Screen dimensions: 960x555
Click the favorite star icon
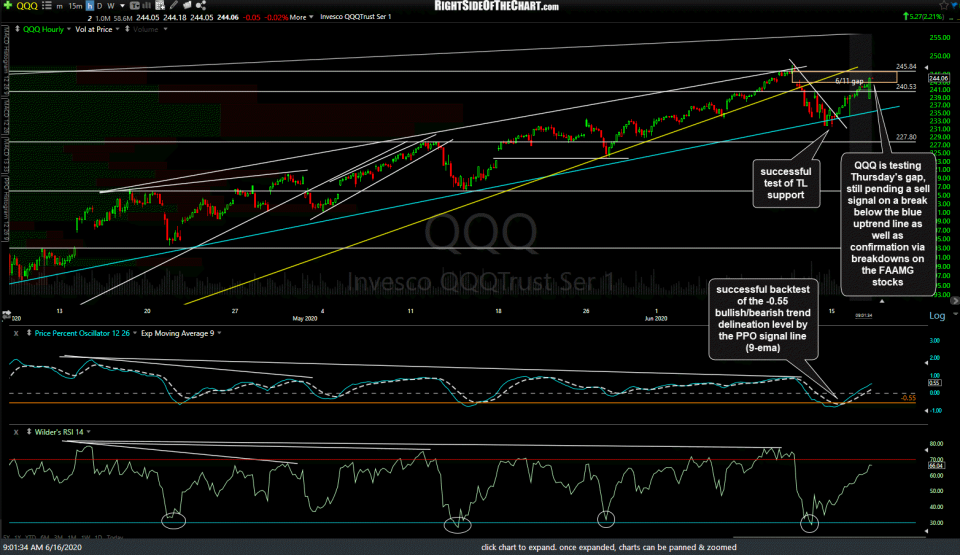click(x=943, y=6)
